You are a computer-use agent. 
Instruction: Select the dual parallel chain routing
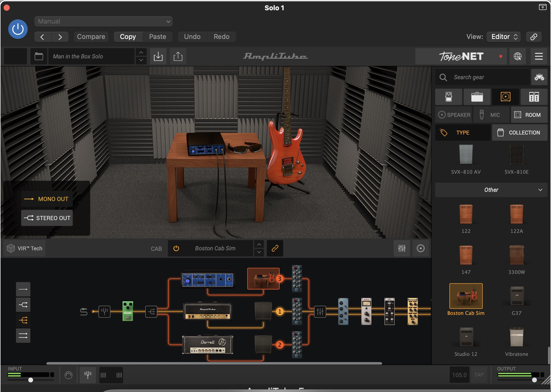pos(23,335)
